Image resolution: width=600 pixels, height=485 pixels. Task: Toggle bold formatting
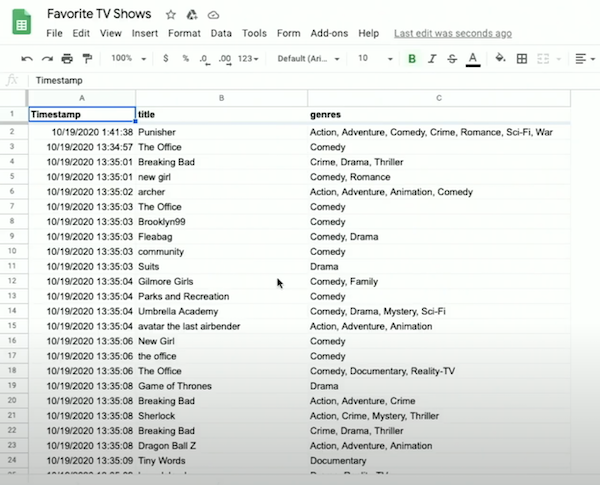412,59
